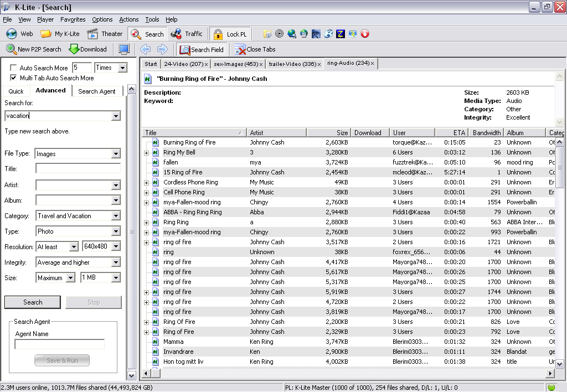The image size is (567, 392).
Task: Click the gray circular play icon
Action: [279, 34]
